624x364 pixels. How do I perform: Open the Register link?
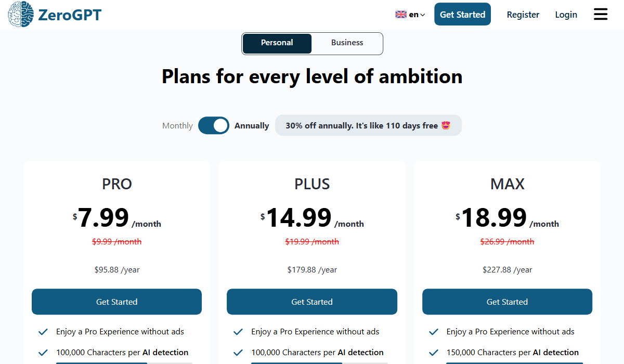[x=523, y=15]
